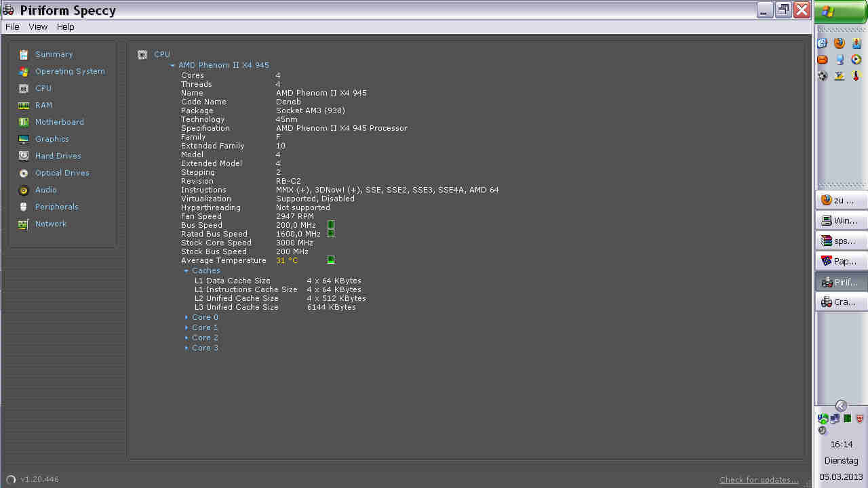The width and height of the screenshot is (868, 488).
Task: Click the green graph icon next to Average Temperature
Action: tap(331, 260)
